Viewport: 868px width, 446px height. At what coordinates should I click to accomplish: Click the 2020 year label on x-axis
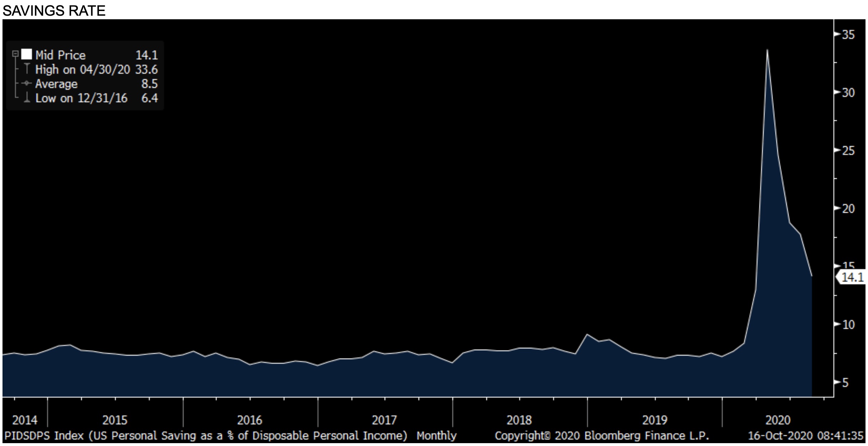pyautogui.click(x=778, y=420)
